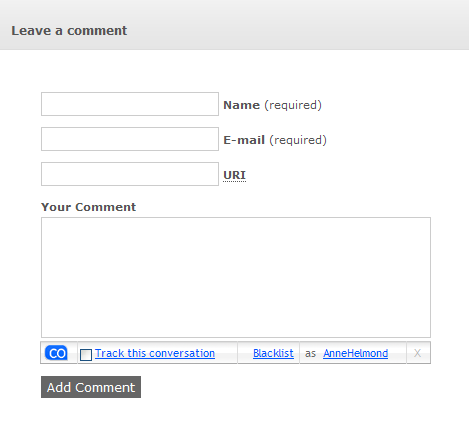Click the word "required" beside Name
The width and height of the screenshot is (469, 426).
click(293, 105)
